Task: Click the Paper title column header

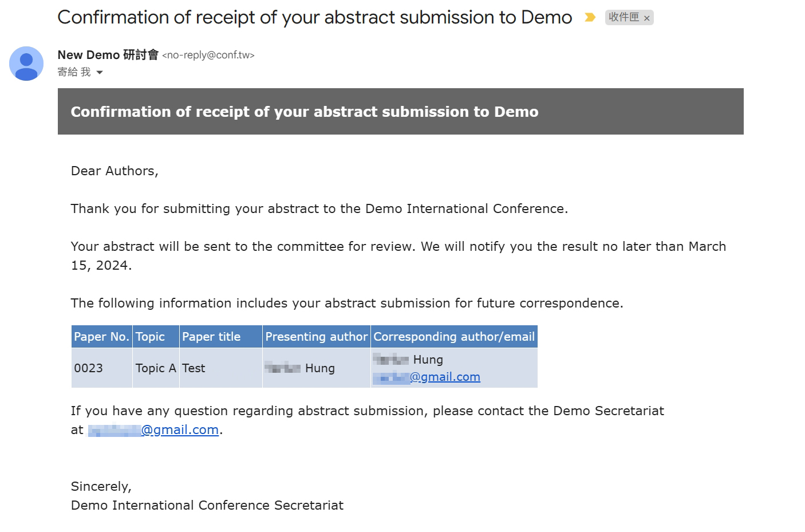Action: pos(221,337)
